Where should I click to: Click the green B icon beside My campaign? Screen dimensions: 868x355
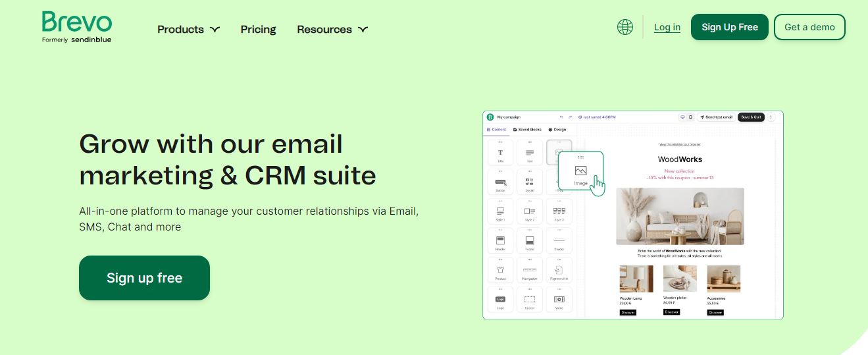point(490,117)
